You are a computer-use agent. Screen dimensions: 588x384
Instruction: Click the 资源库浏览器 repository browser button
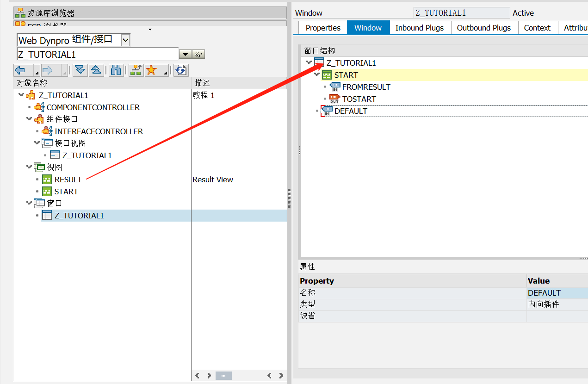[51, 13]
